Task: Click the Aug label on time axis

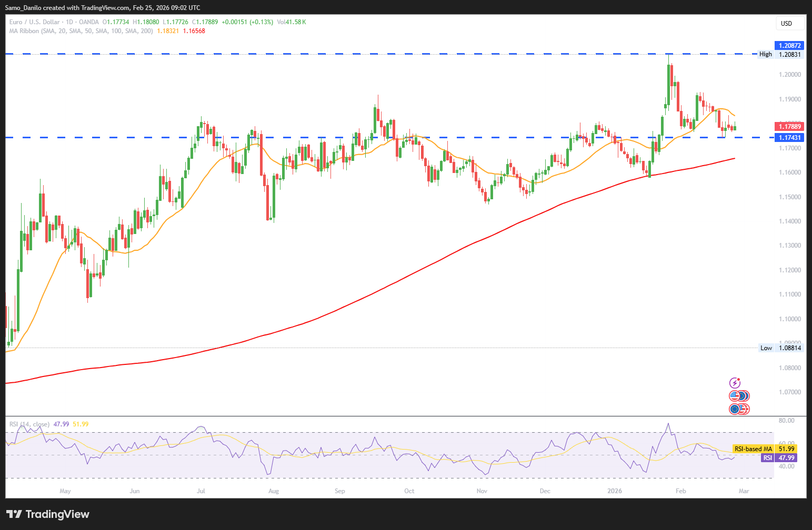Action: [x=273, y=491]
